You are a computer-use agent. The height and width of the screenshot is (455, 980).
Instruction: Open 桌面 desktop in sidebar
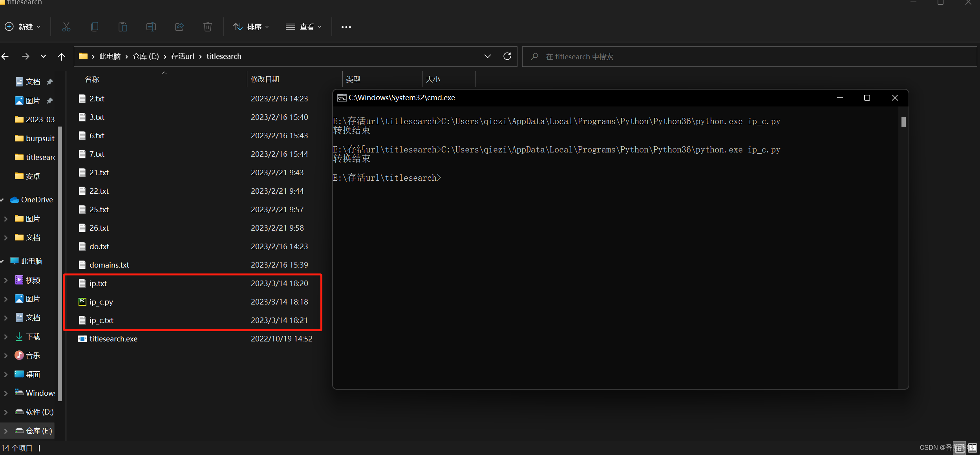tap(27, 374)
